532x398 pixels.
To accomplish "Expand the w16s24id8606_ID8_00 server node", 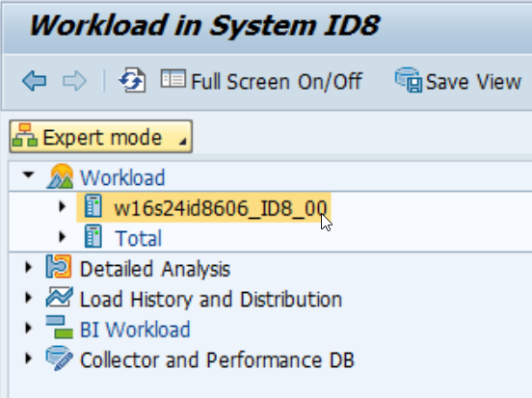I will pyautogui.click(x=62, y=206).
